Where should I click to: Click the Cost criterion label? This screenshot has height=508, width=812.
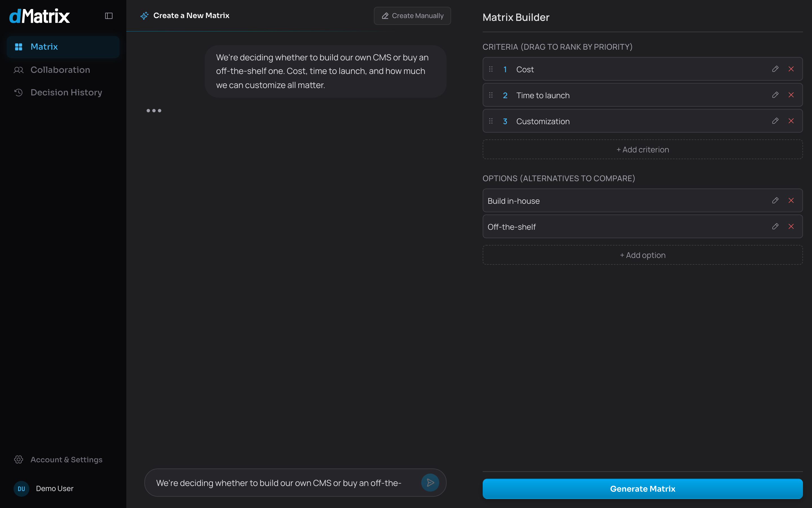tap(525, 69)
